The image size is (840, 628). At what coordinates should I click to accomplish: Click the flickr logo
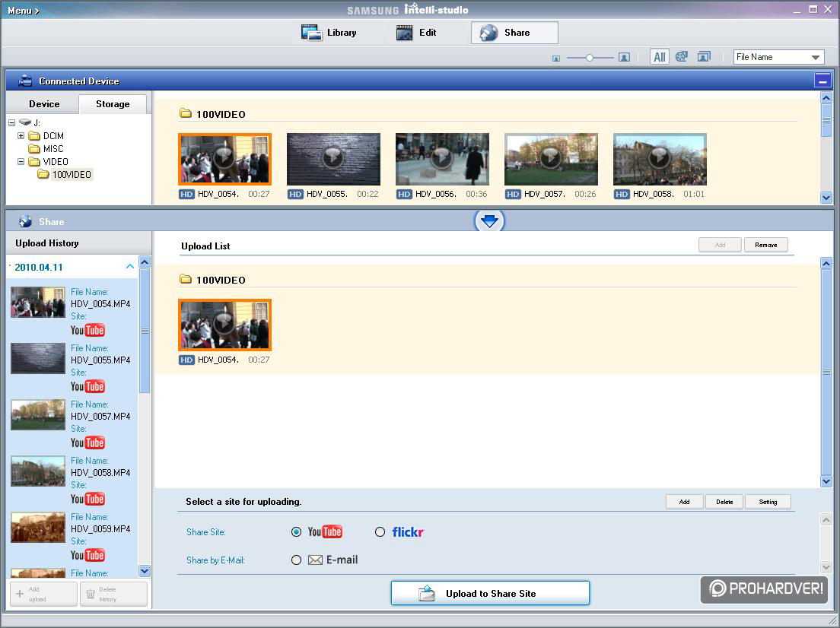tap(409, 531)
